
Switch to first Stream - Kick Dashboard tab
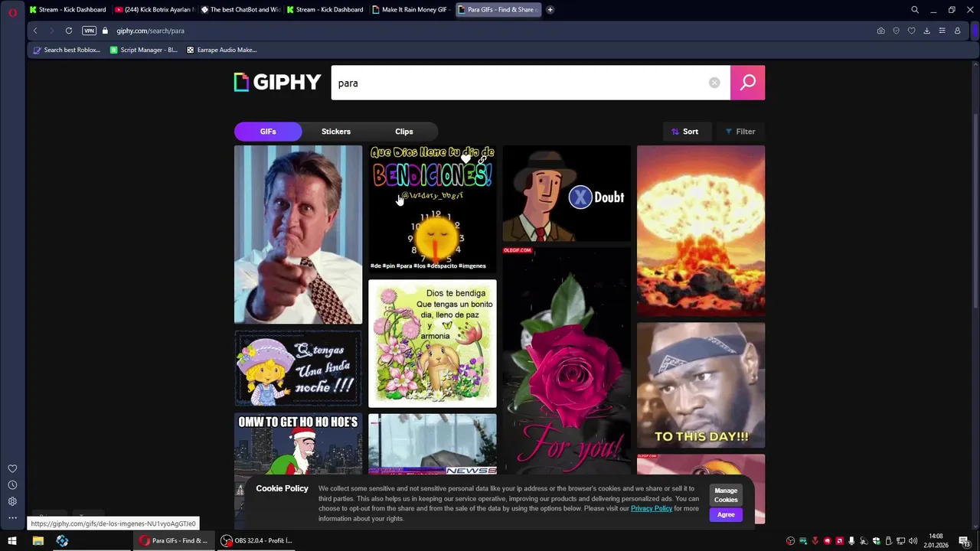click(67, 10)
